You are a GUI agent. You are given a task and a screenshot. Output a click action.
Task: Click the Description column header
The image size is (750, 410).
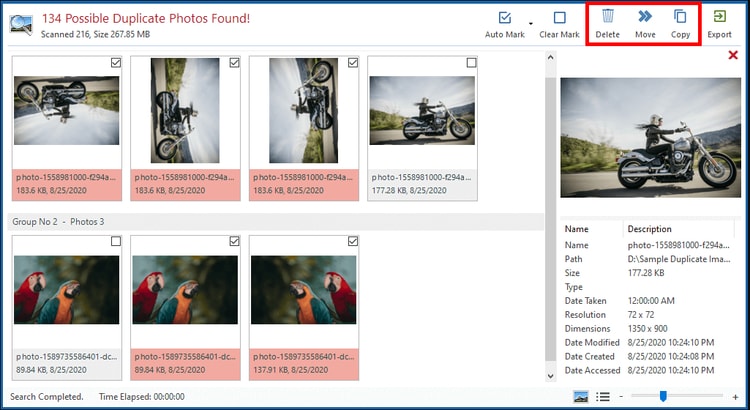650,229
